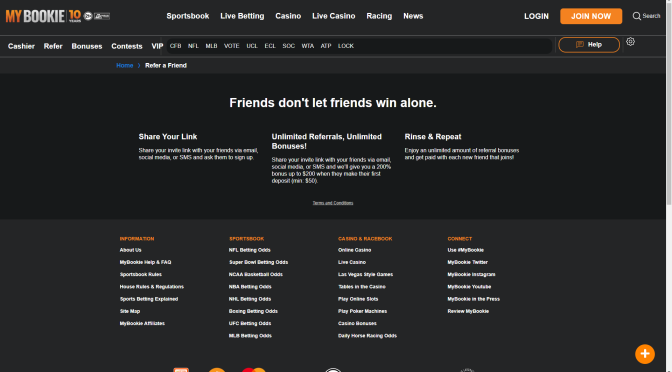The image size is (672, 372).
Task: Open the Live Betting menu
Action: [x=242, y=16]
